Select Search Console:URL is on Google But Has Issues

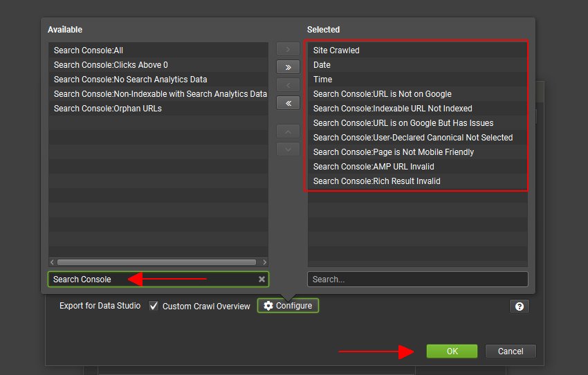[417, 123]
